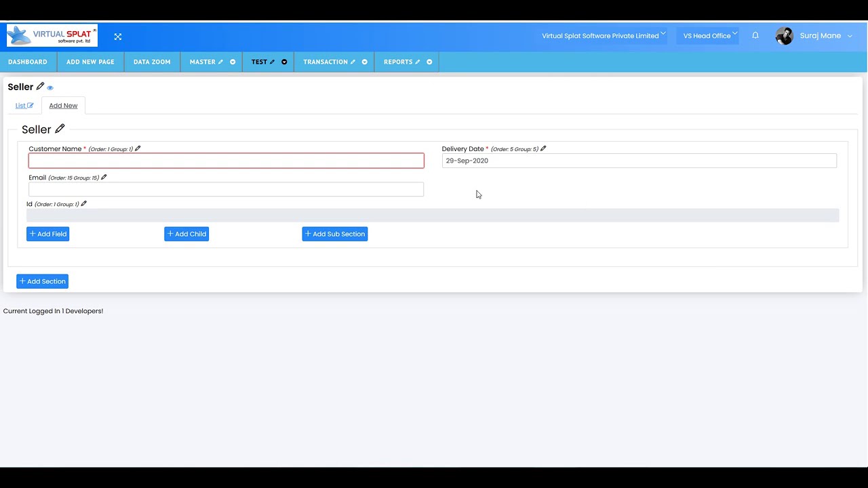
Task: Edit the Test menu with its pencil icon
Action: coord(273,62)
